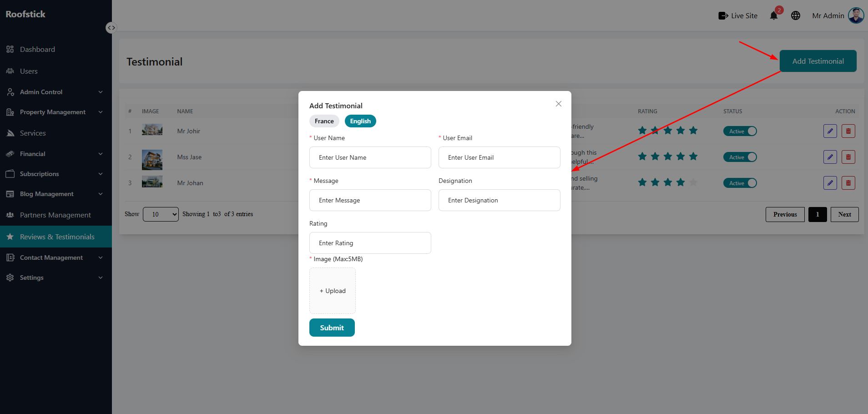Click the globe language icon
Image resolution: width=868 pixels, height=414 pixels.
click(x=796, y=16)
